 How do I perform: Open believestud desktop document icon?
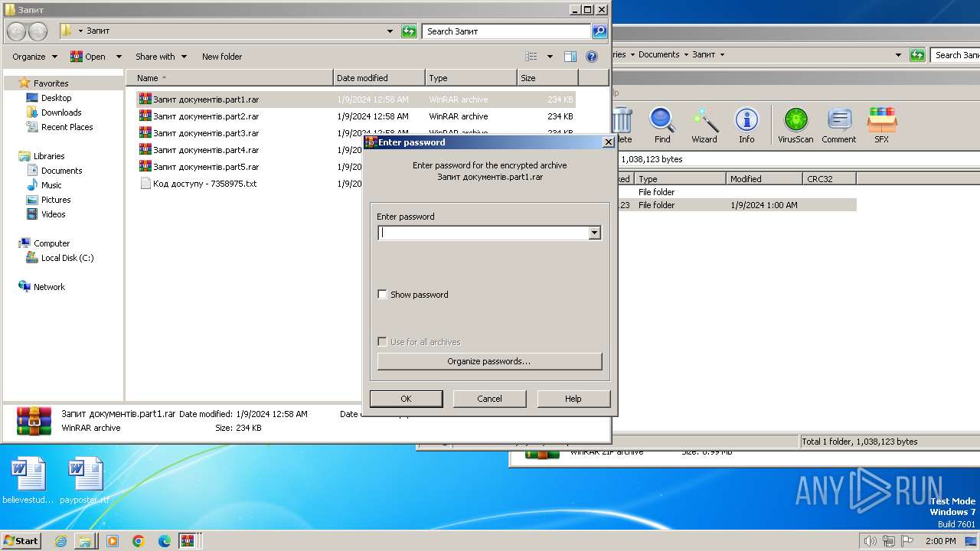tap(29, 481)
